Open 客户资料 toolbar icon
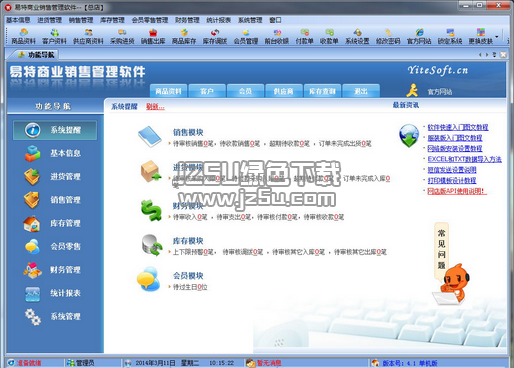 pyautogui.click(x=54, y=37)
